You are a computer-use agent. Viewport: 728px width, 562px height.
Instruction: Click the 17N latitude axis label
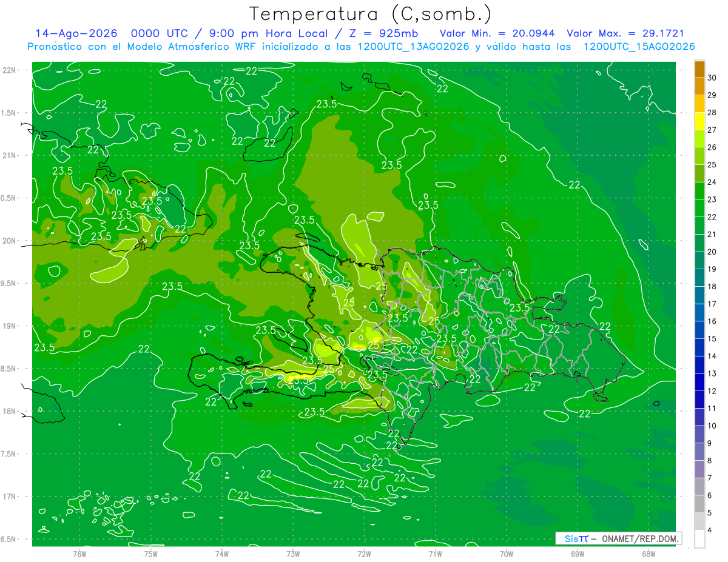10,497
